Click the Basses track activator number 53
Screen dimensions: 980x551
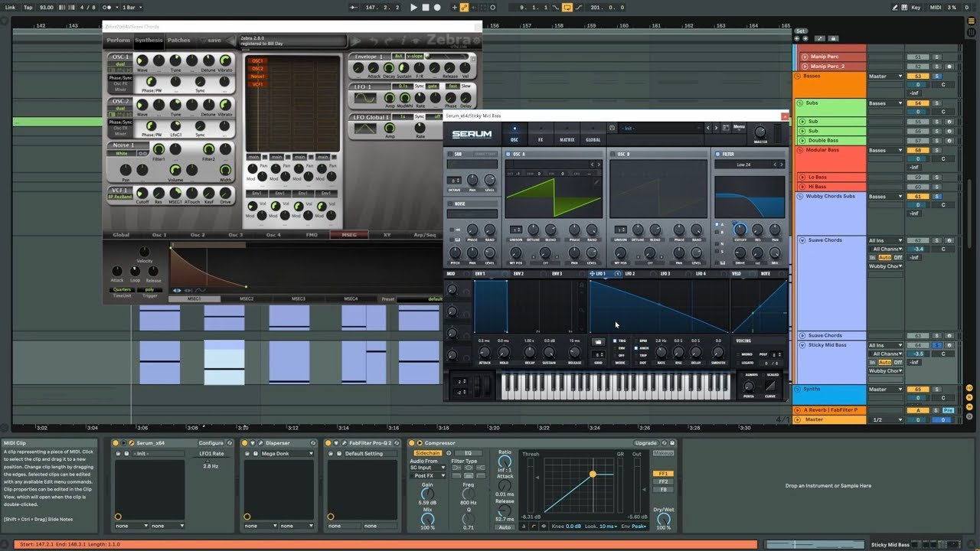pyautogui.click(x=917, y=77)
